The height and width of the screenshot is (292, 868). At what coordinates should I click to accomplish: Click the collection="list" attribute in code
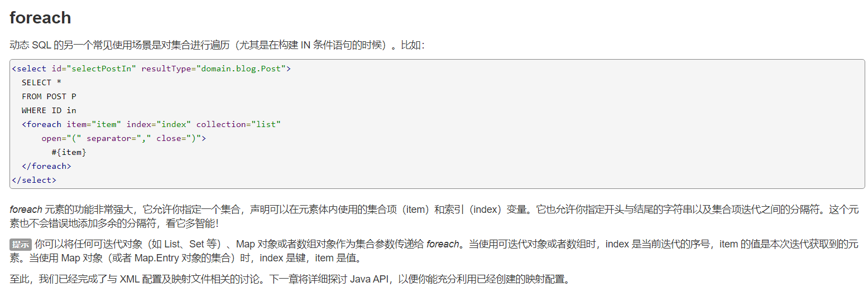238,124
